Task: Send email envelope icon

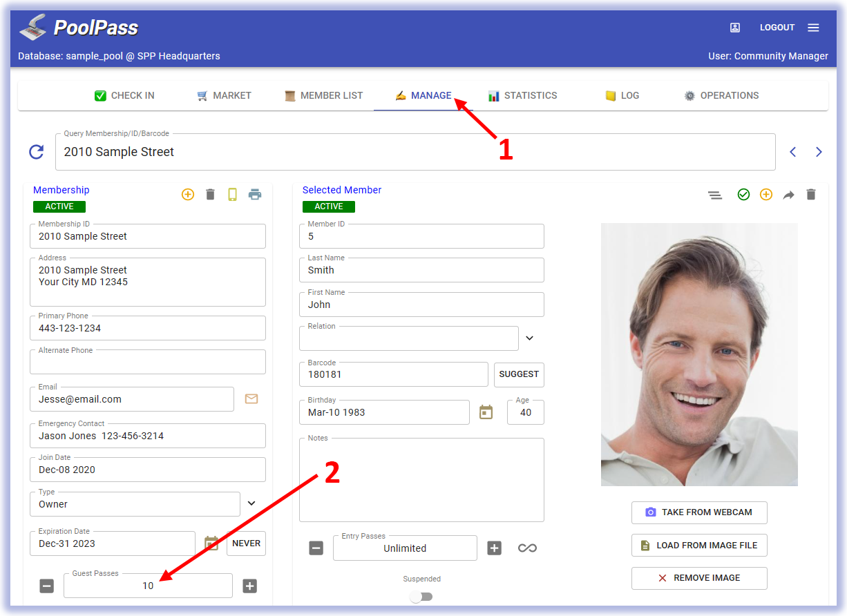Action: click(x=251, y=399)
